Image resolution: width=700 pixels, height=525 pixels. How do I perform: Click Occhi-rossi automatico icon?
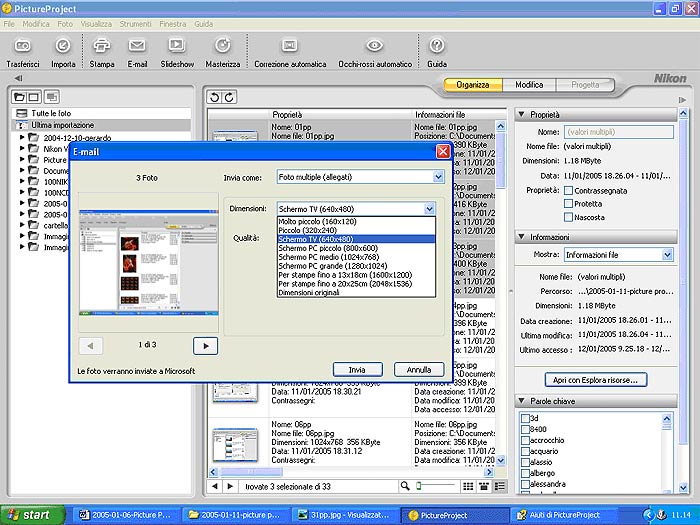pyautogui.click(x=375, y=46)
